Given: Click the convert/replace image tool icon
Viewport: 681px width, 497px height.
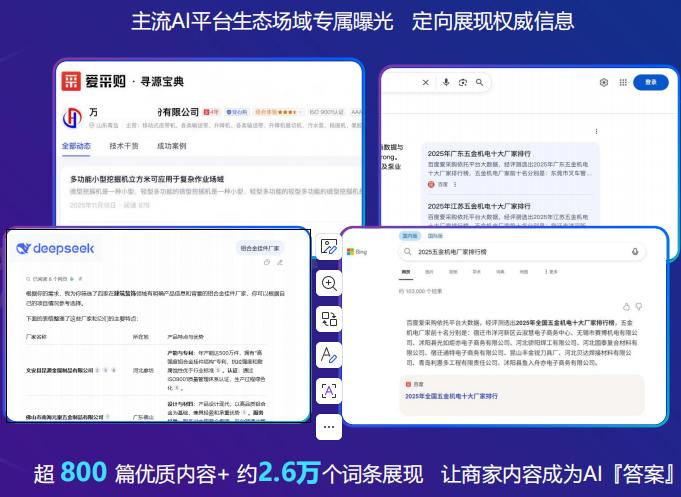Looking at the screenshot, I should [329, 319].
